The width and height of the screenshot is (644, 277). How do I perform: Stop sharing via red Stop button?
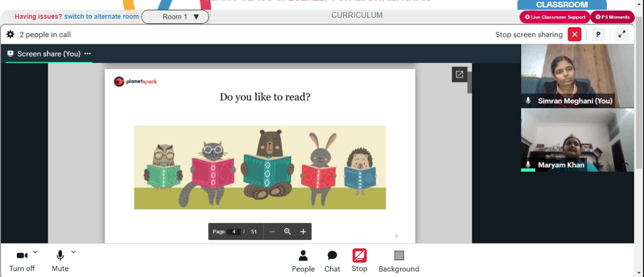coord(359,260)
